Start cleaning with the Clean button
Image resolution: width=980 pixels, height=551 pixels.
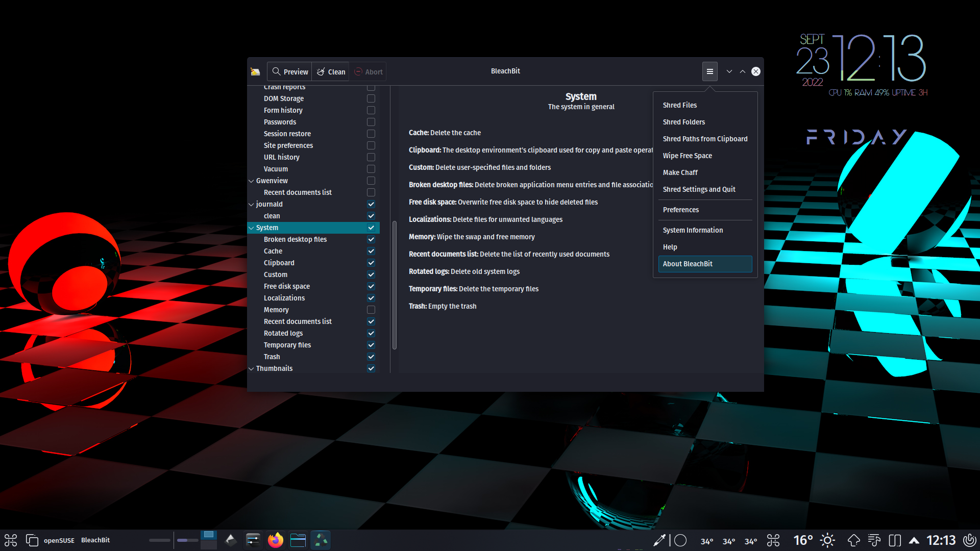[331, 71]
